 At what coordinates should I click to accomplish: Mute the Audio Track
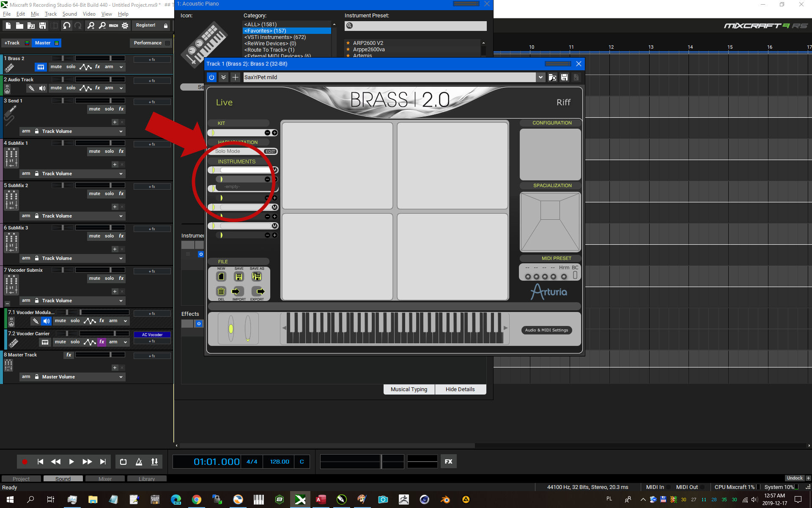click(56, 88)
